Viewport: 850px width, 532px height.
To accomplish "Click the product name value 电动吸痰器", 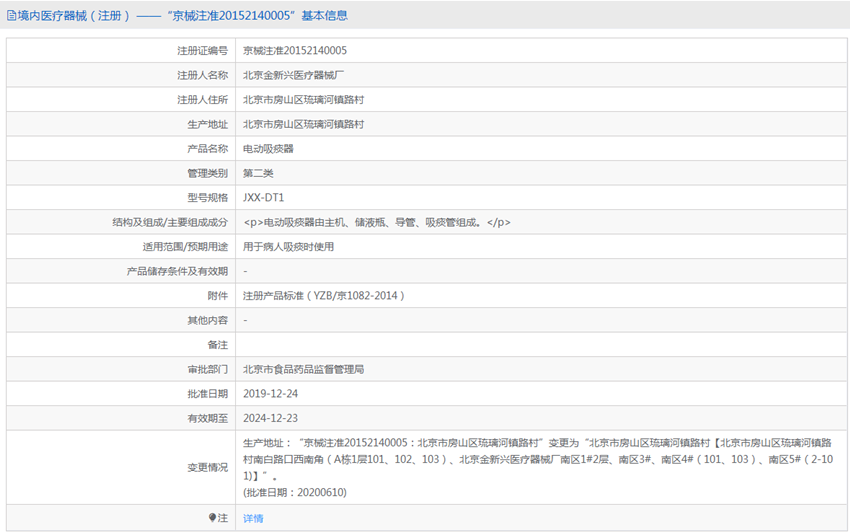I will click(268, 149).
